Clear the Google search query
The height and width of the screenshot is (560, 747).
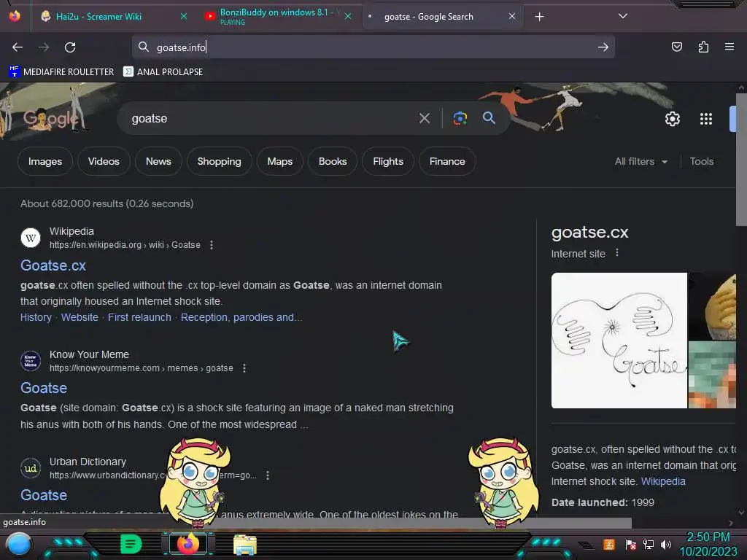click(424, 119)
